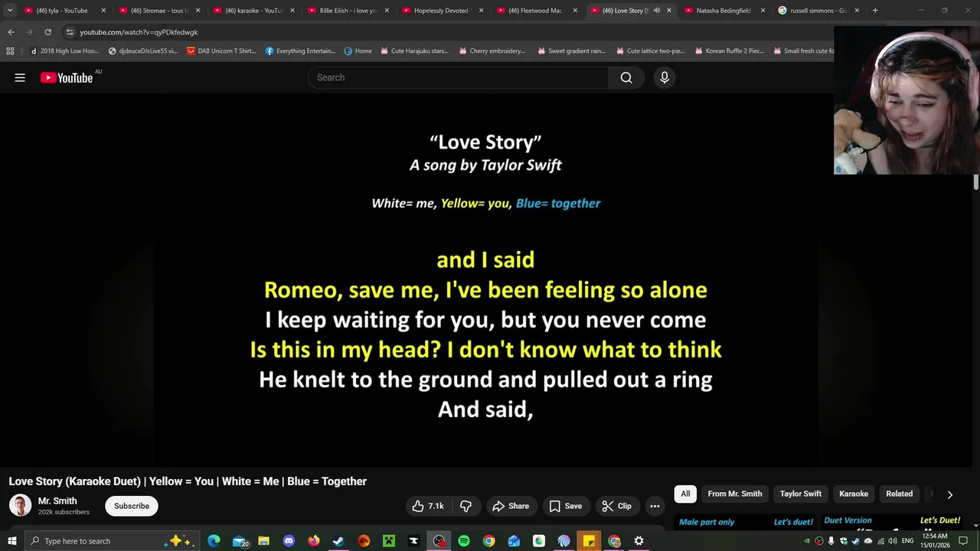Select the All filter chip

tap(685, 494)
